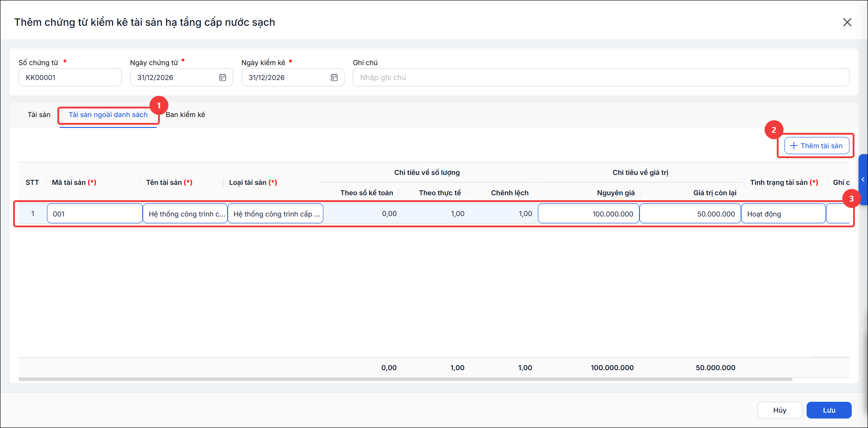This screenshot has width=868, height=428.
Task: Save with the Lưu button
Action: point(829,410)
